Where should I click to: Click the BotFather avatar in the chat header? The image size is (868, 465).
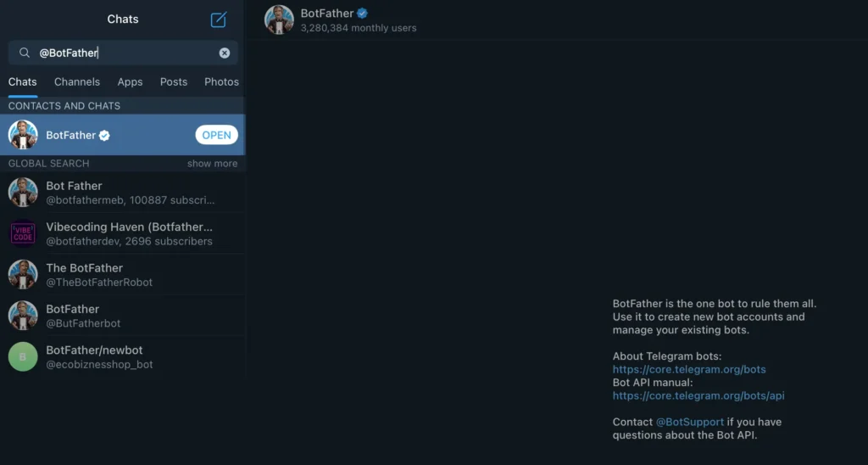coord(279,20)
